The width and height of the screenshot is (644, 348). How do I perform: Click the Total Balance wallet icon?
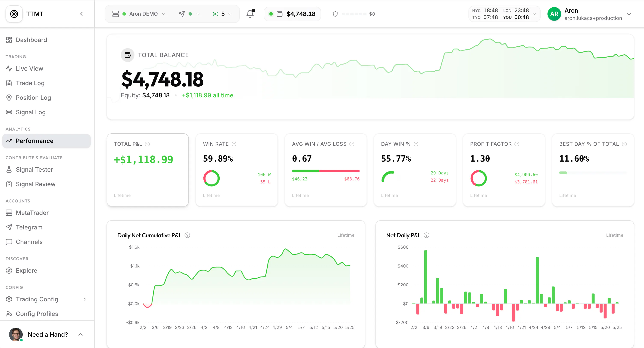(128, 55)
